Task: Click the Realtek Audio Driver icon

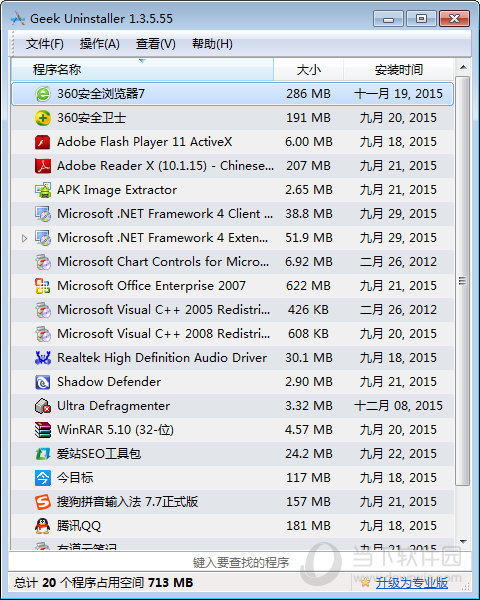Action: (42, 358)
